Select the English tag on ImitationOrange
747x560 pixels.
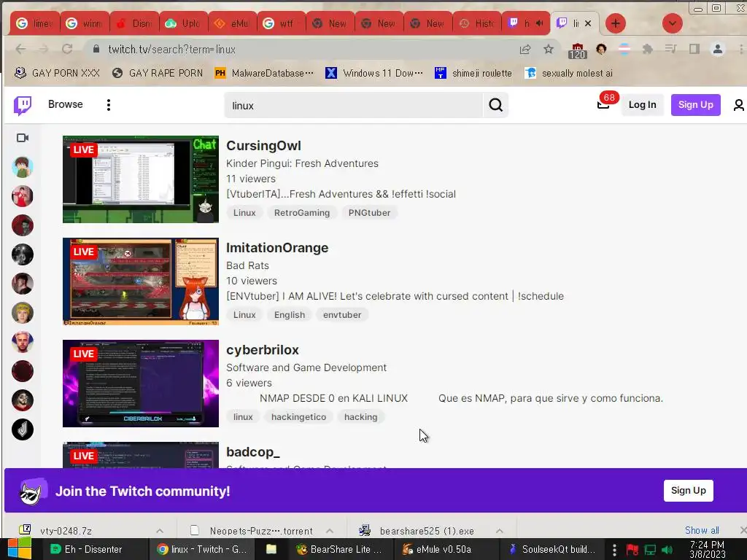[x=290, y=315]
